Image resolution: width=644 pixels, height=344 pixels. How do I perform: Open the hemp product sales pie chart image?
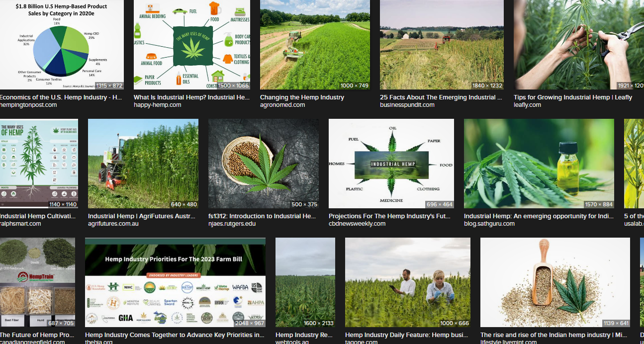pos(62,45)
